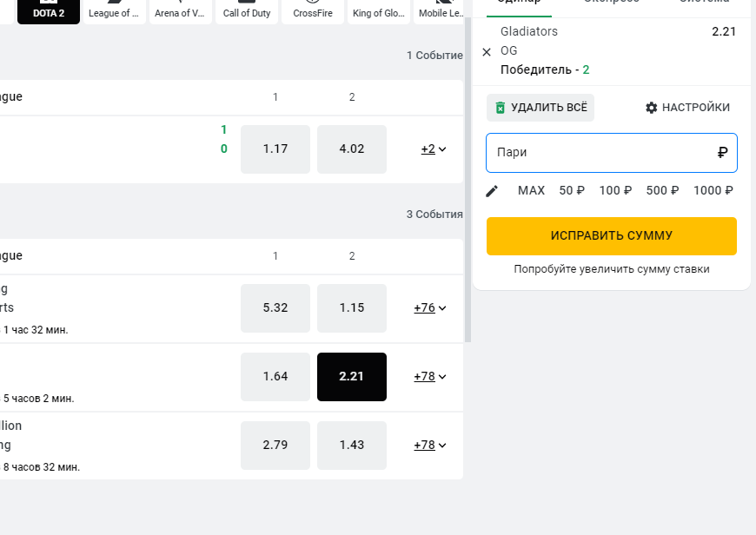Screen dimensions: 756x535
Task: Select the CrossFire tab
Action: [313, 11]
